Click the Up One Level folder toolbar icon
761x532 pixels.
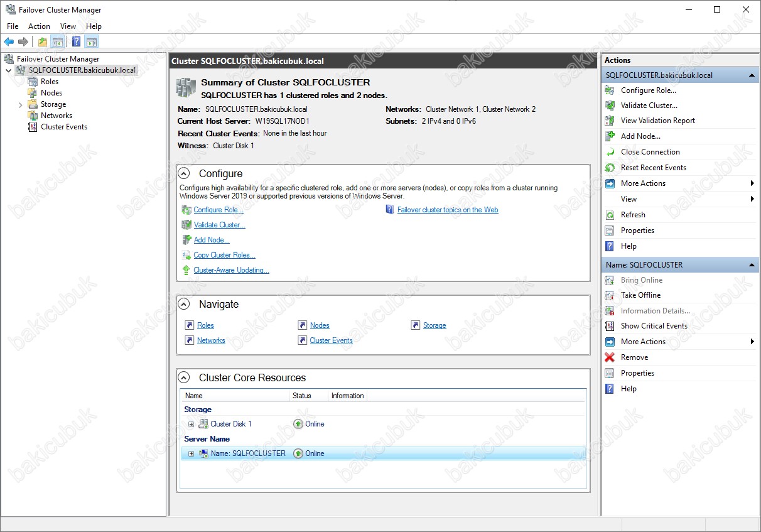[43, 42]
